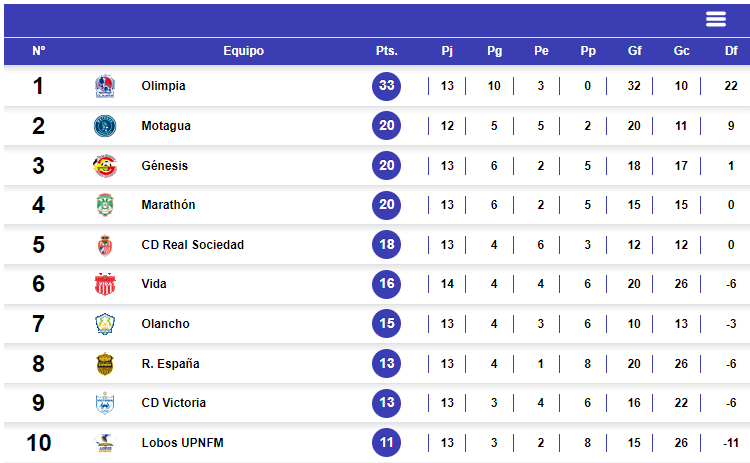This screenshot has height=463, width=750.
Task: Select the Df column header
Action: 731,51
